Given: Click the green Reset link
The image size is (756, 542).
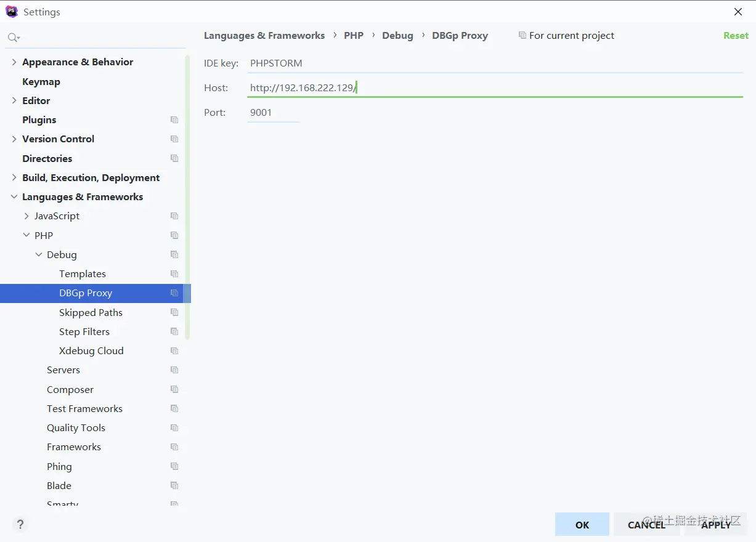Looking at the screenshot, I should click(x=736, y=36).
